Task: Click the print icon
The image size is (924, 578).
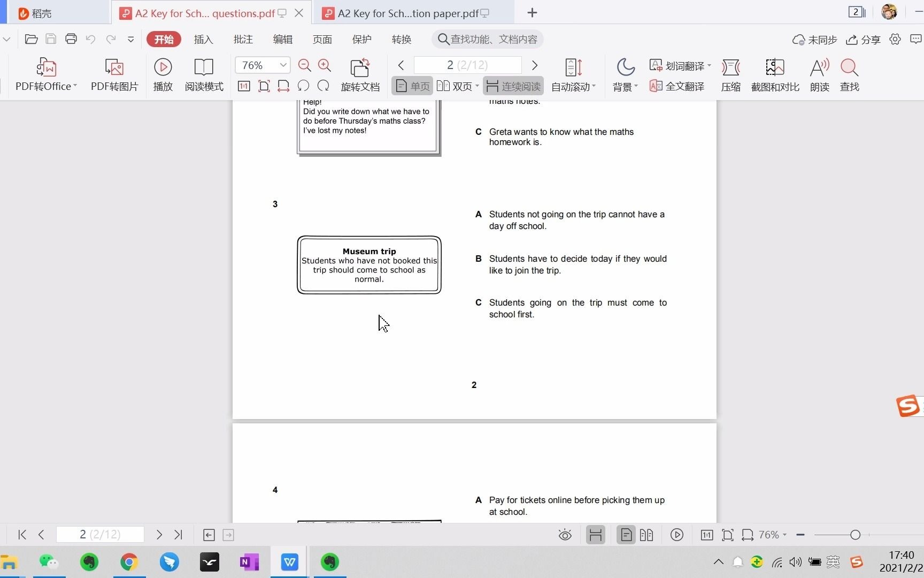Action: (x=71, y=39)
